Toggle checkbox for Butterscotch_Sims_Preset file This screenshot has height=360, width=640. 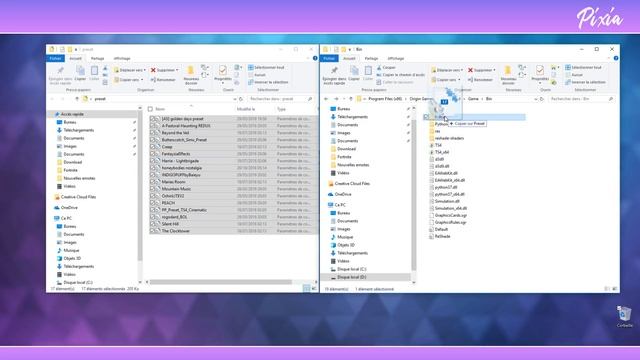click(152, 140)
